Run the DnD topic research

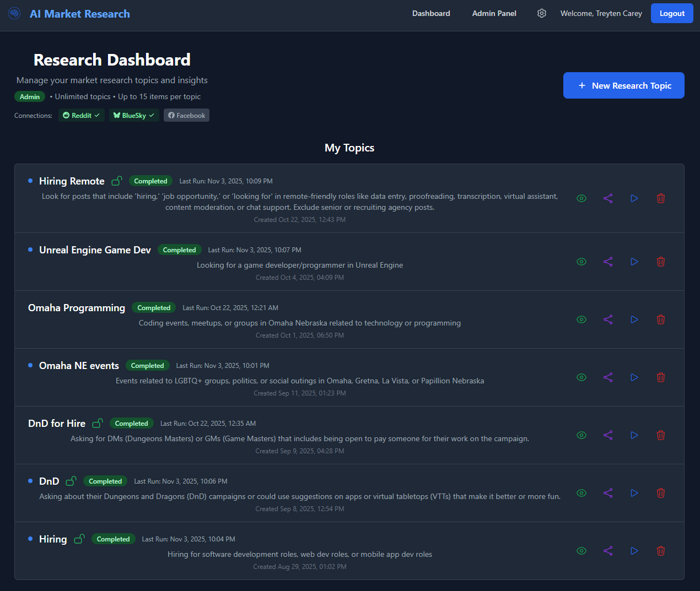click(x=634, y=493)
